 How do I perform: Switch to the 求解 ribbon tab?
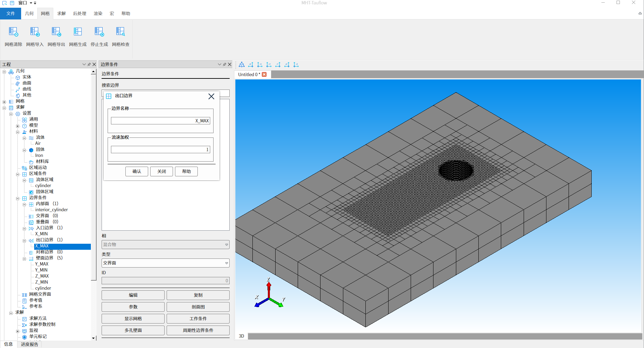coord(61,13)
